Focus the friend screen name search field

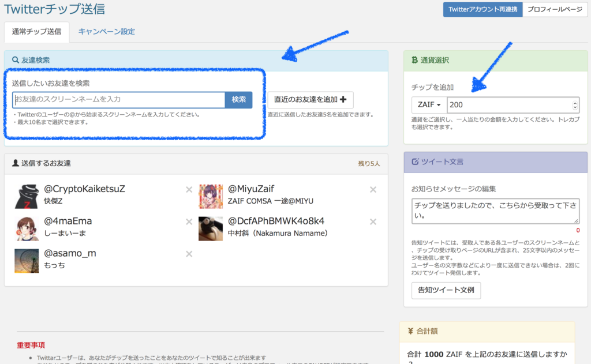click(119, 99)
